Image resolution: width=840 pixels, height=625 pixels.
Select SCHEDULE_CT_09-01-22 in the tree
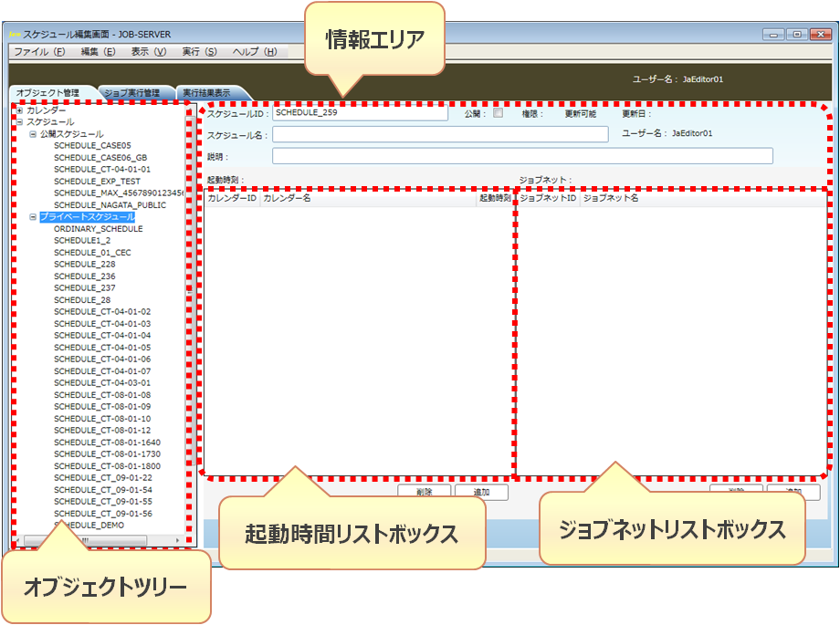[103, 478]
